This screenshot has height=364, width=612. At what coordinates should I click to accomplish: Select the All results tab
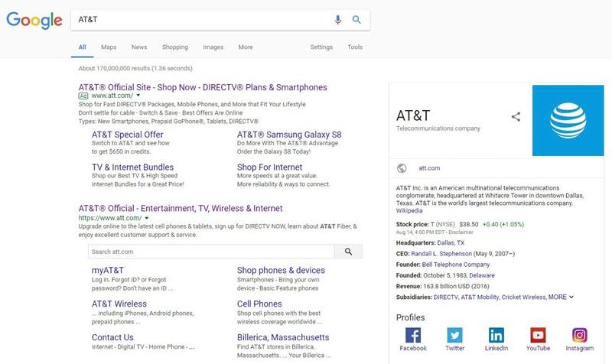pyautogui.click(x=83, y=47)
